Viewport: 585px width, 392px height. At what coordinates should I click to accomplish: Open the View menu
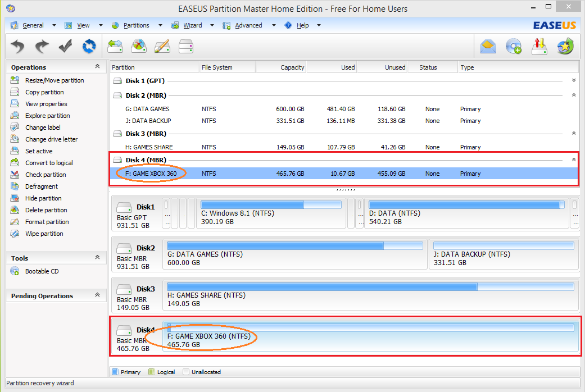[83, 25]
